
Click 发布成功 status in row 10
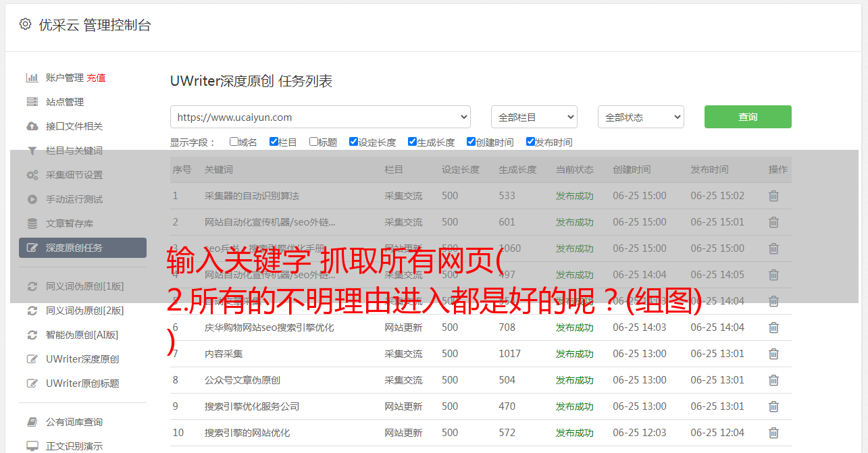[575, 433]
